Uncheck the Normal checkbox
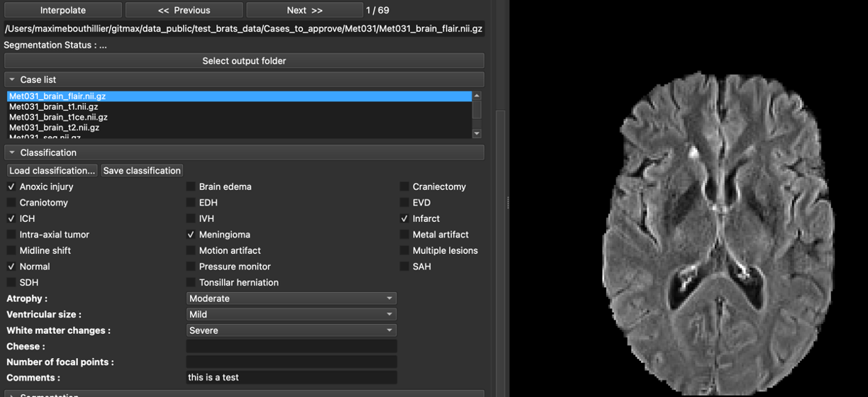Viewport: 868px width, 397px height. coord(11,267)
